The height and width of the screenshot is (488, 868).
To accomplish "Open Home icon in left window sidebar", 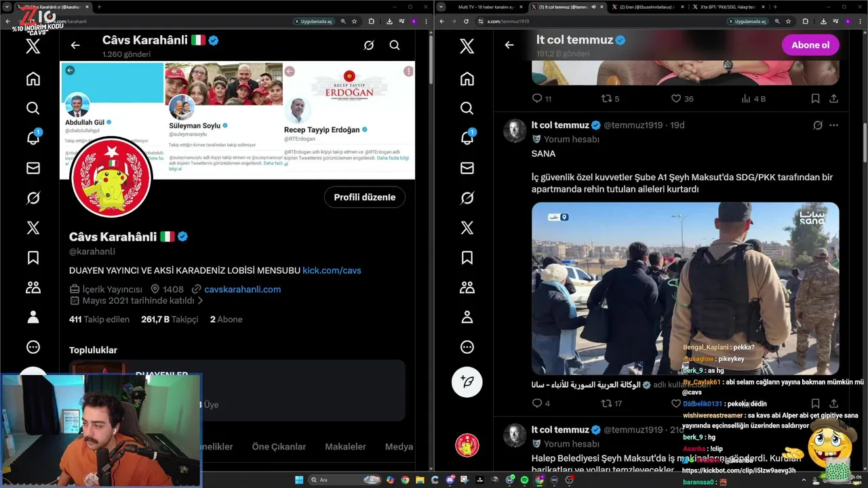I will [x=33, y=79].
